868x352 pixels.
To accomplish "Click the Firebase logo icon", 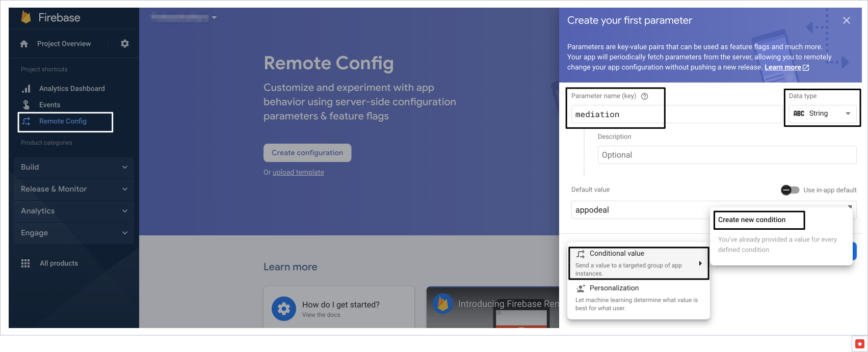I will [x=26, y=17].
